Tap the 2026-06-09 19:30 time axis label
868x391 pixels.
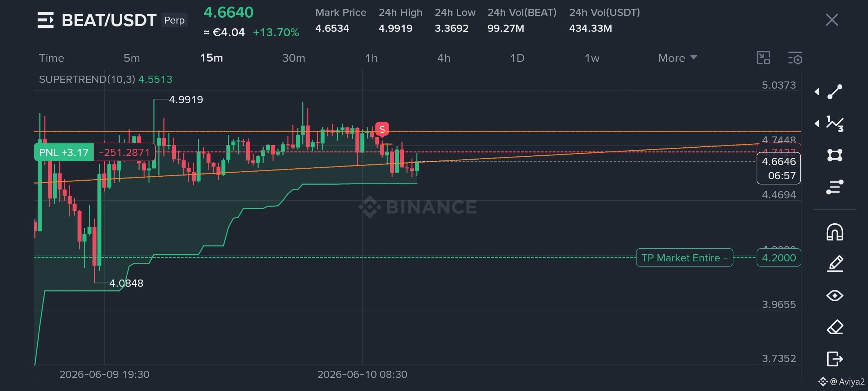104,374
